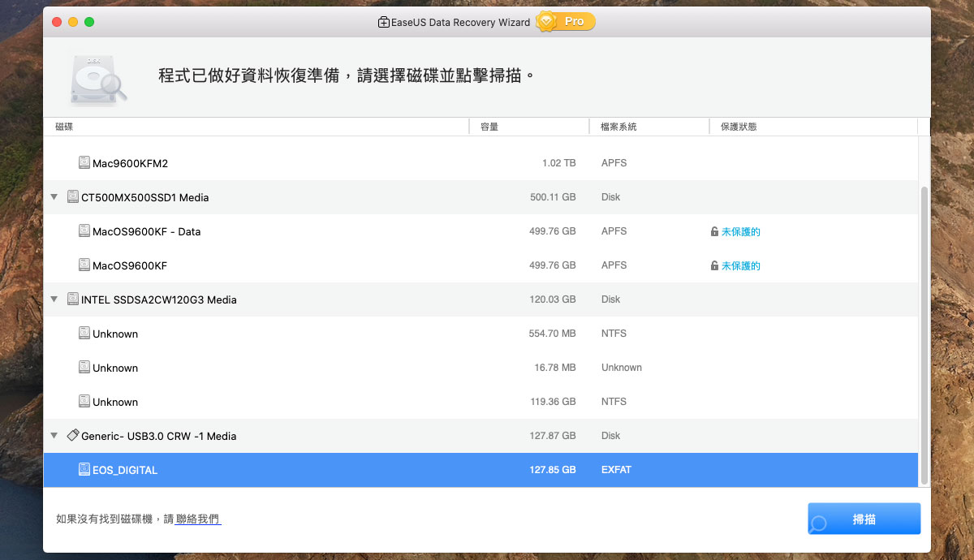
Task: Collapse the CT500MX500SSD1 Media disk group
Action: [x=54, y=197]
